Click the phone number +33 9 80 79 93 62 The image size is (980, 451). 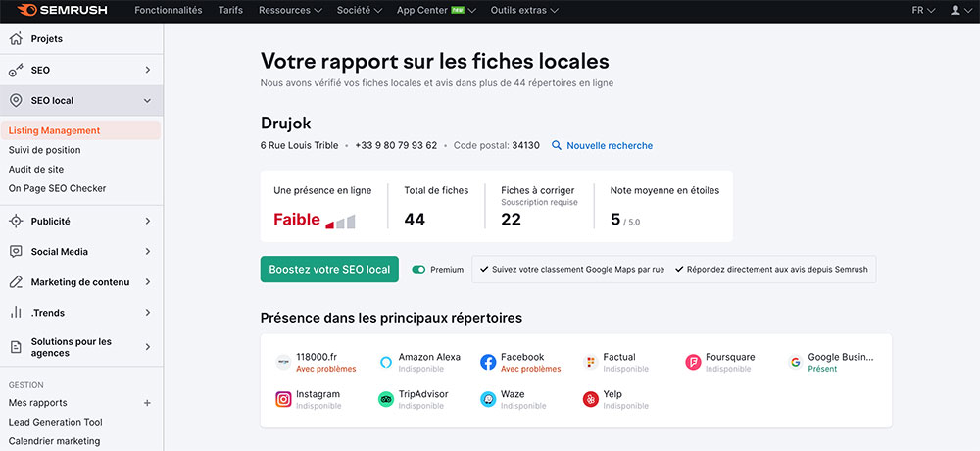tap(396, 145)
